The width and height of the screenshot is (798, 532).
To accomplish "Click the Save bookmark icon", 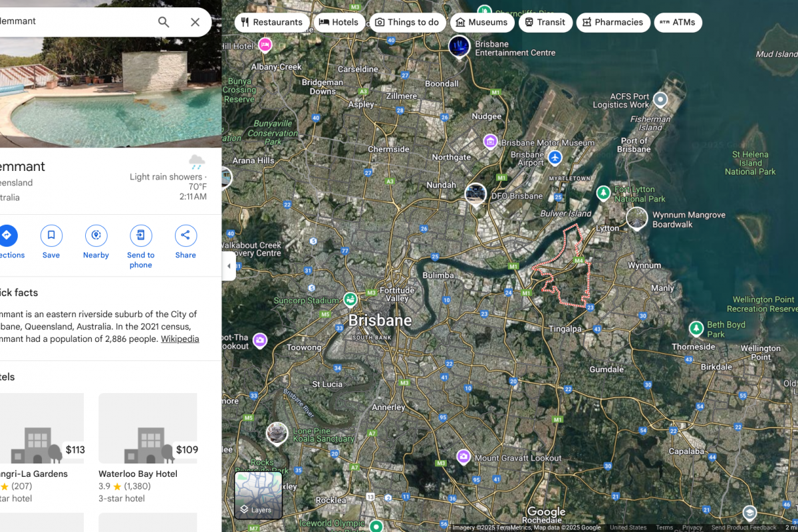I will coord(51,235).
